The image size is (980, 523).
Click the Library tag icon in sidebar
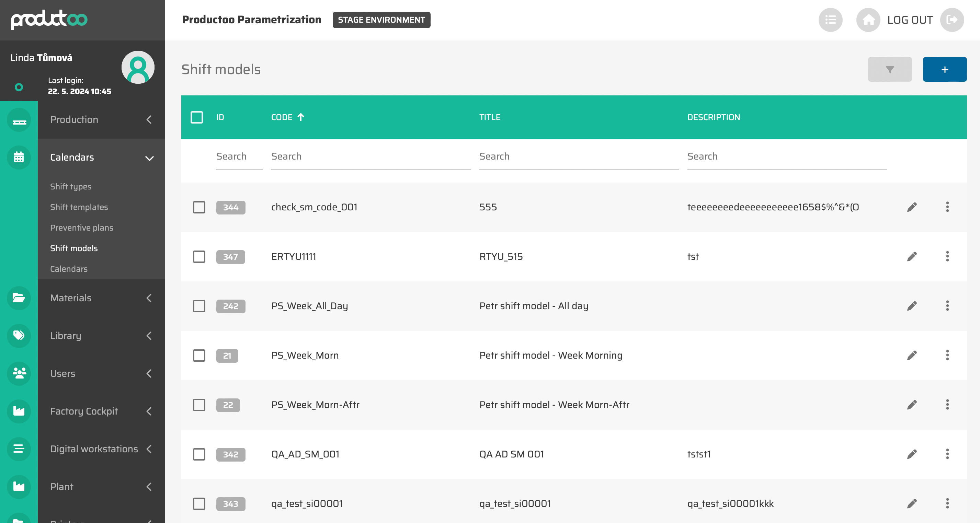19,336
